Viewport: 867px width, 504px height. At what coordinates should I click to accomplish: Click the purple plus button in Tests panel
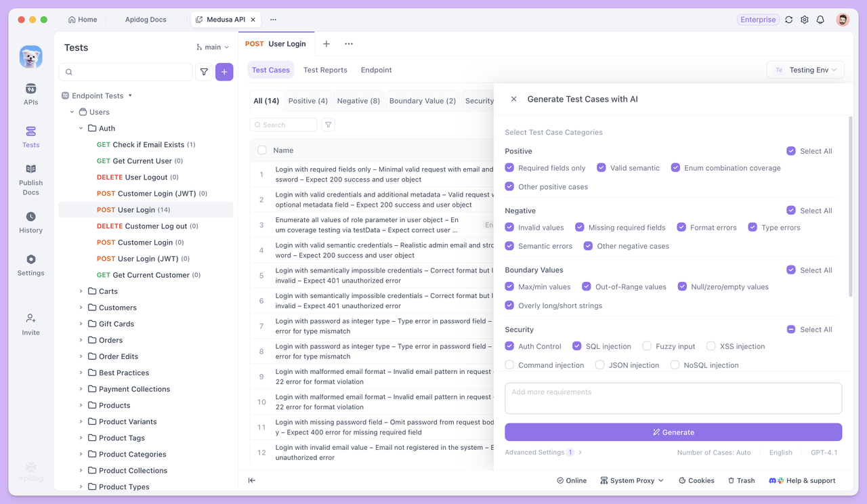(224, 72)
